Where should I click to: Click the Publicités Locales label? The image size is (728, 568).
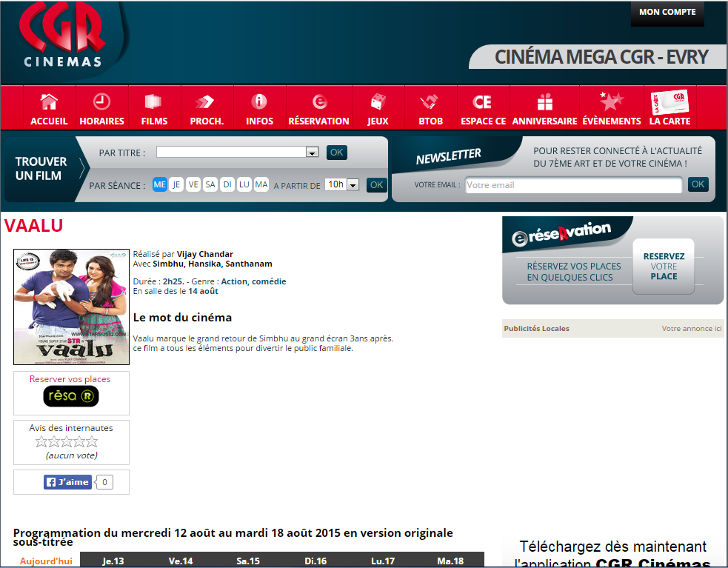coord(536,328)
